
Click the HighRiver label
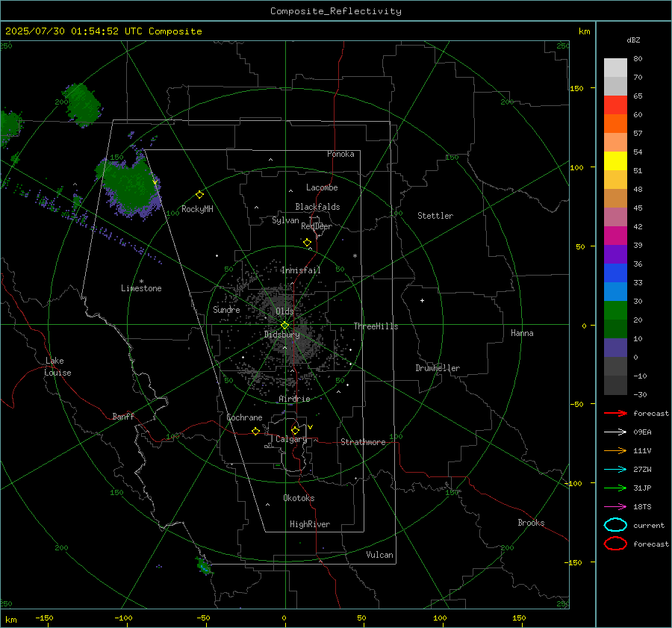tap(310, 524)
